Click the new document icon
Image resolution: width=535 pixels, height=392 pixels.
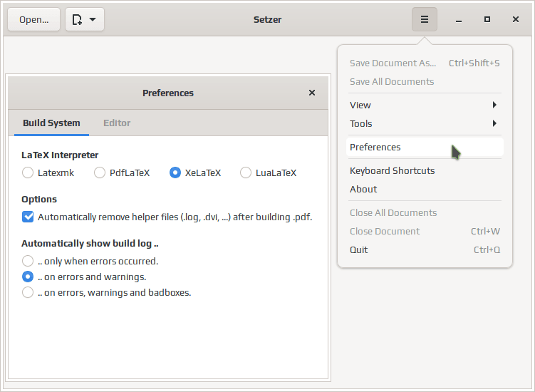click(77, 19)
